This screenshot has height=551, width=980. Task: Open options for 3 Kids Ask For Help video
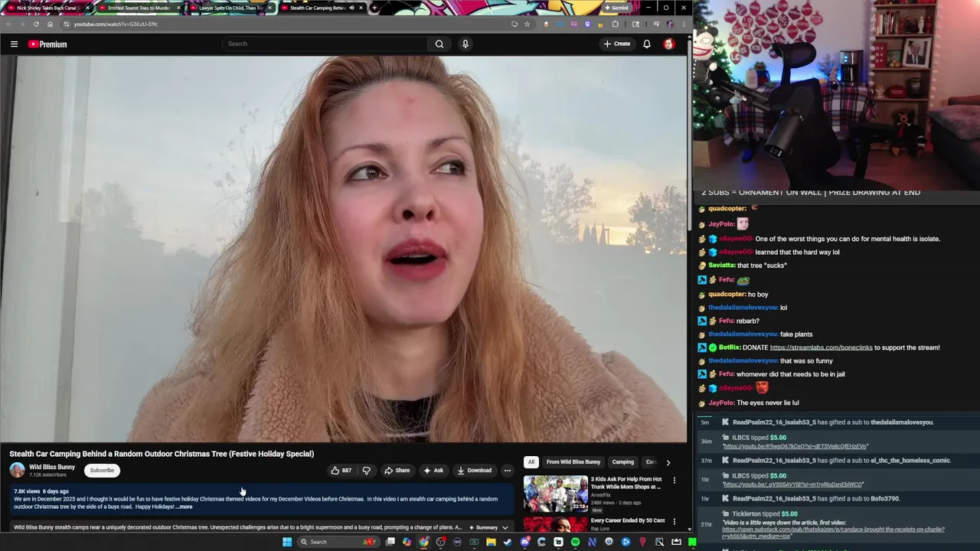pos(675,480)
